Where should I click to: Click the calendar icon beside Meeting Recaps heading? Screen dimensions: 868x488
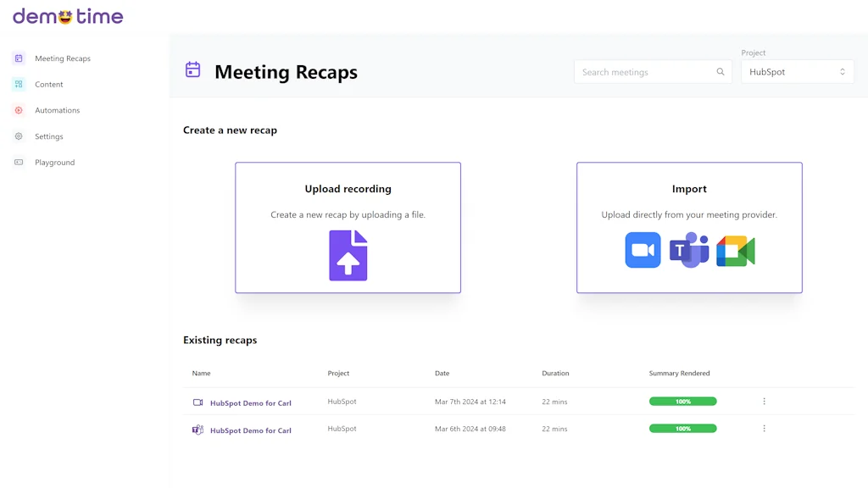(192, 69)
